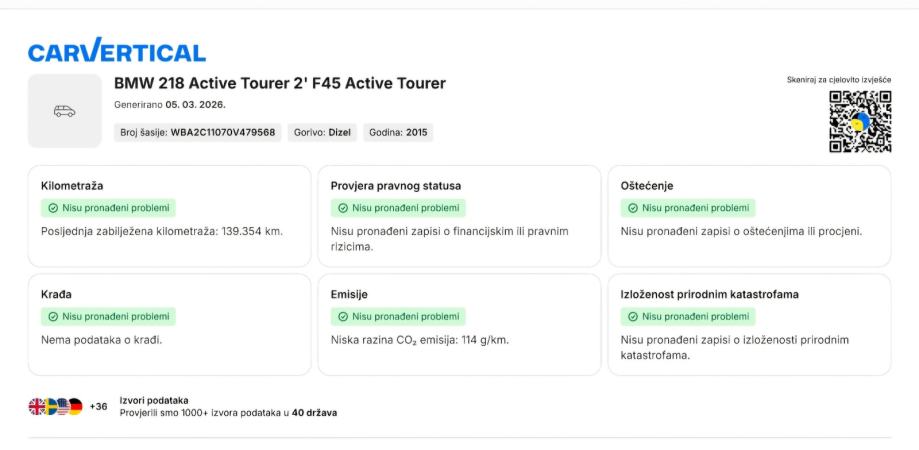Viewport: 919px width, 450px height.
Task: Click the Skeniraj za cjelovito izvješće label
Action: click(838, 79)
